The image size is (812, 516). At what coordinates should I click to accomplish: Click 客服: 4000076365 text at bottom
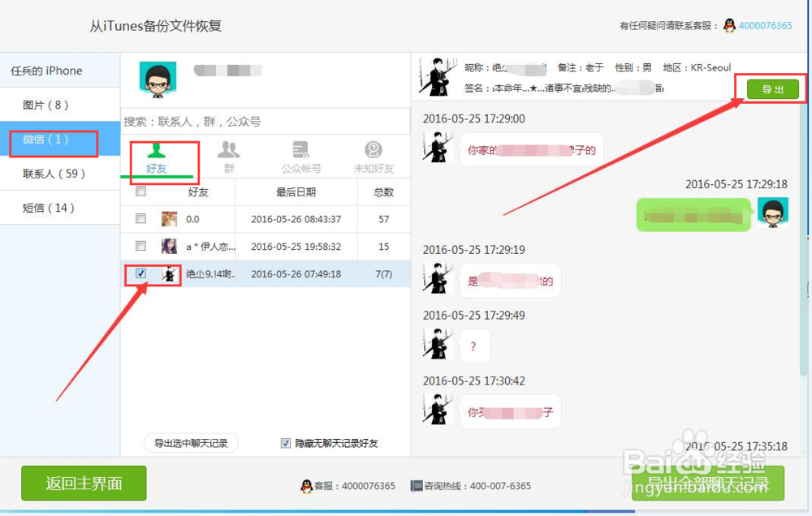coord(355,486)
